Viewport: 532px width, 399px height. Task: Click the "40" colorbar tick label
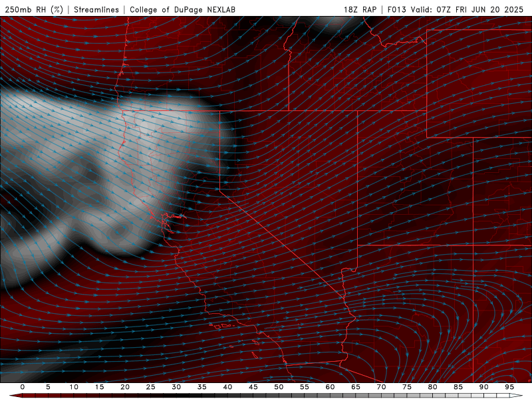coord(227,387)
